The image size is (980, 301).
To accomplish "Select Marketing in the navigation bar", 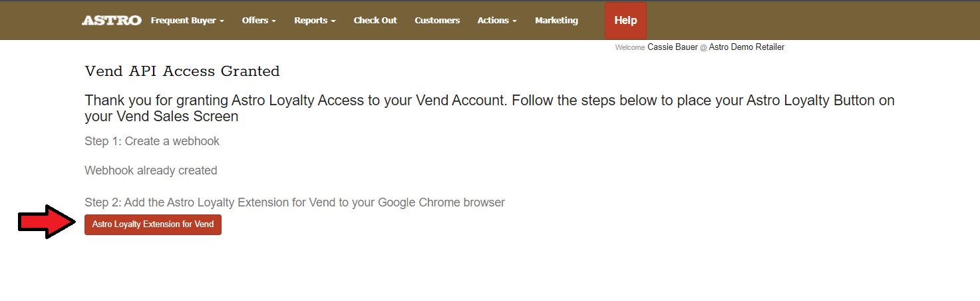I will click(x=556, y=21).
